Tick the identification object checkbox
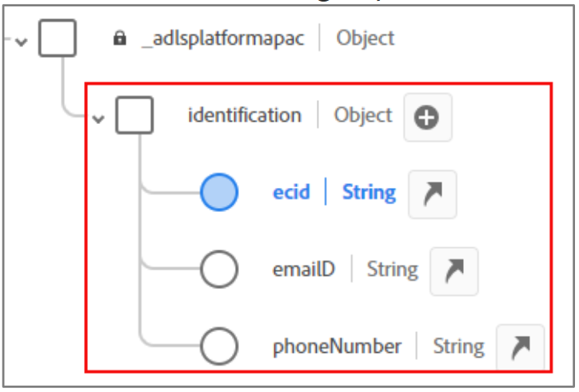The image size is (579, 392). tap(134, 115)
